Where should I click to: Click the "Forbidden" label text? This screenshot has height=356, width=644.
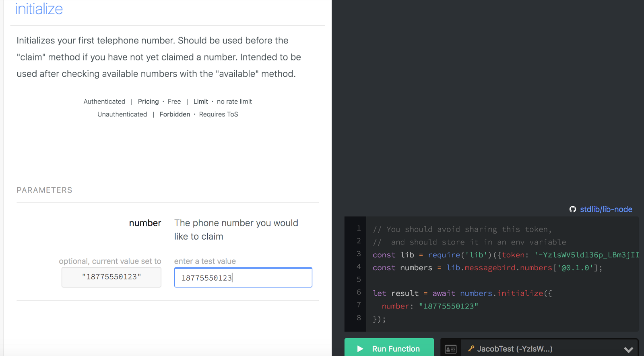pyautogui.click(x=175, y=114)
